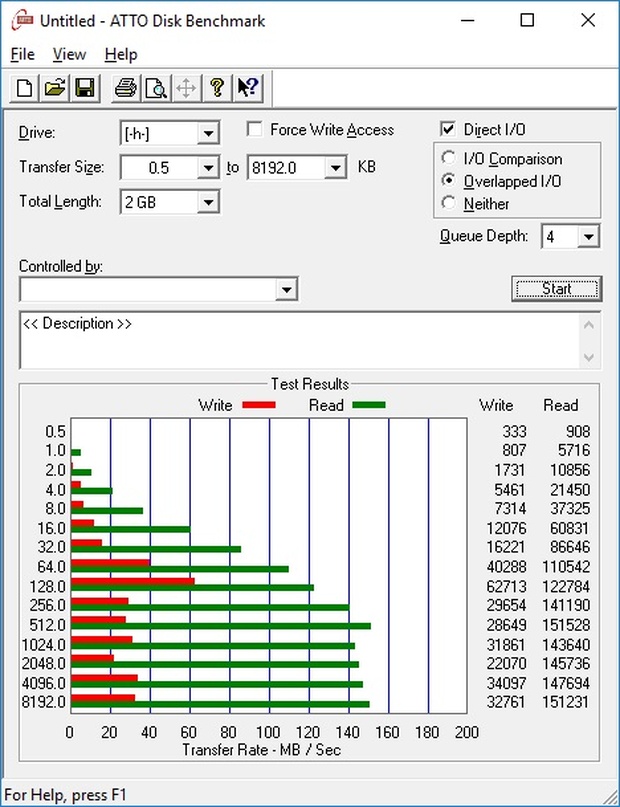Click the 8192.0 green read bar
The height and width of the screenshot is (807, 620).
pyautogui.click(x=220, y=704)
